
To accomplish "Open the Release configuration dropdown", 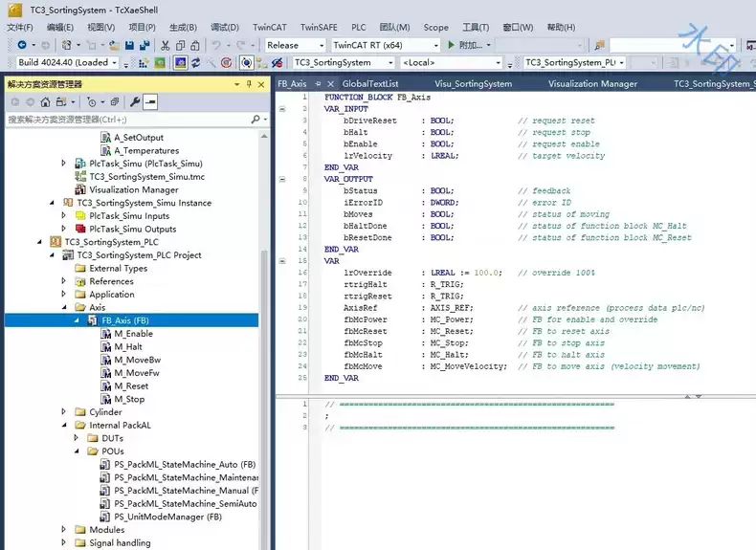I will (321, 45).
